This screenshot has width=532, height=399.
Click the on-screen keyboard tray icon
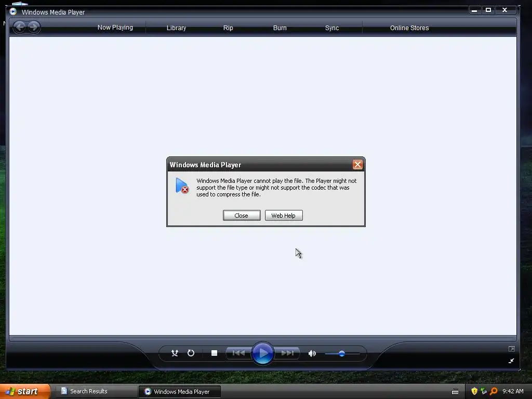pos(455,392)
